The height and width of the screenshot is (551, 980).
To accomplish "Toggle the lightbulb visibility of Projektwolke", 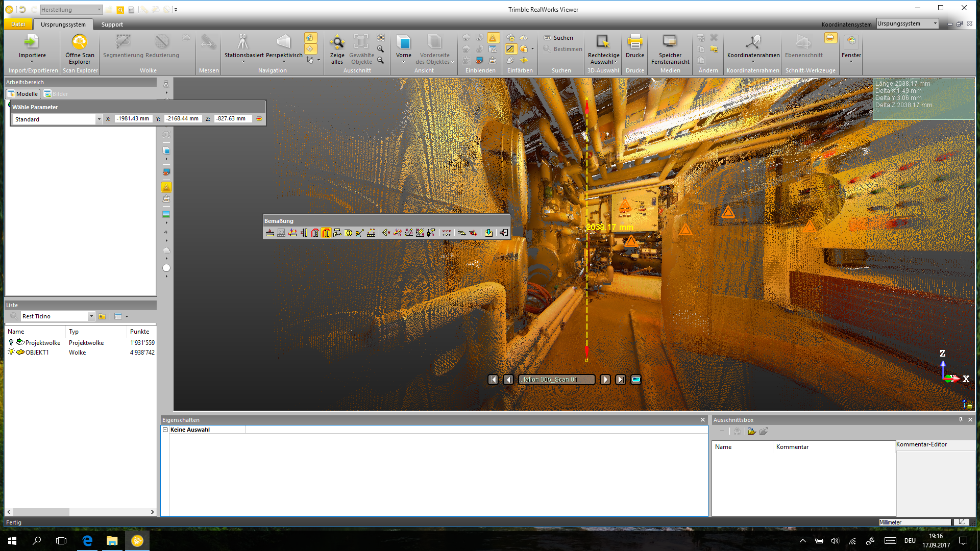I will tap(11, 342).
